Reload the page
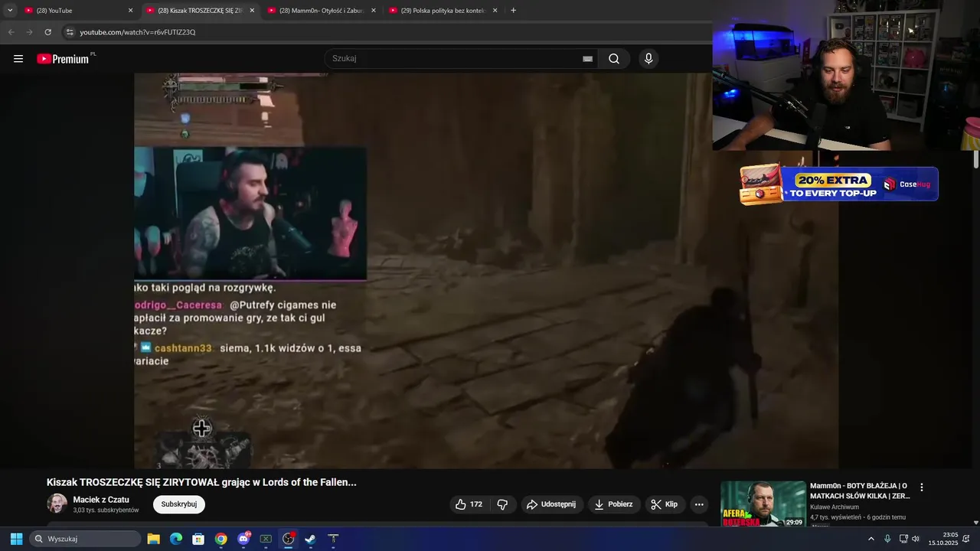 pyautogui.click(x=47, y=32)
